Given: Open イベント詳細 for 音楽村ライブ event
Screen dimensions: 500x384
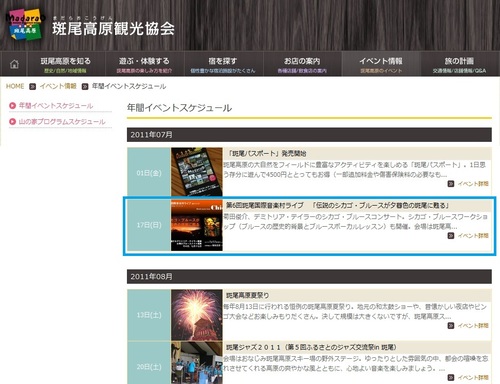Looking at the screenshot, I should point(473,236).
